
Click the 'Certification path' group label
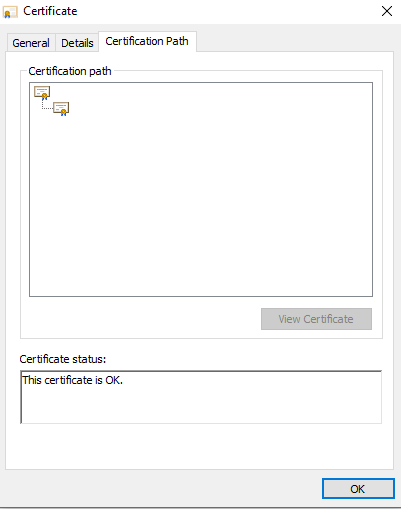click(x=70, y=71)
